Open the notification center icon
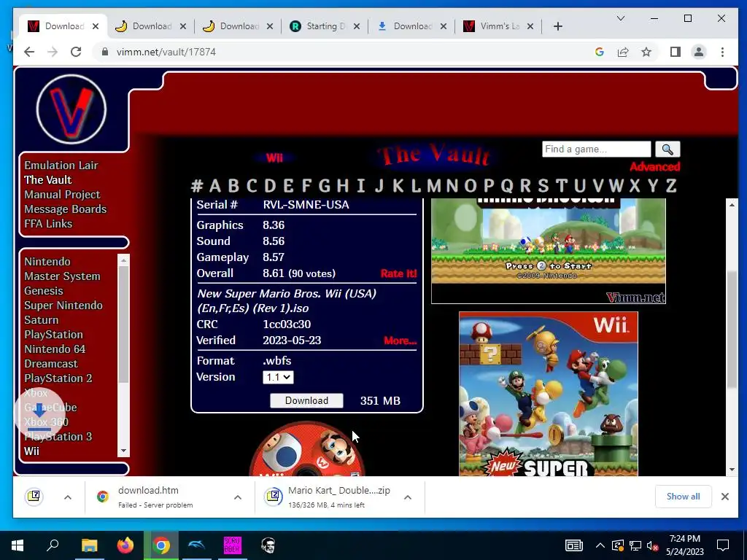Viewport: 747px width, 560px height. coord(723,545)
